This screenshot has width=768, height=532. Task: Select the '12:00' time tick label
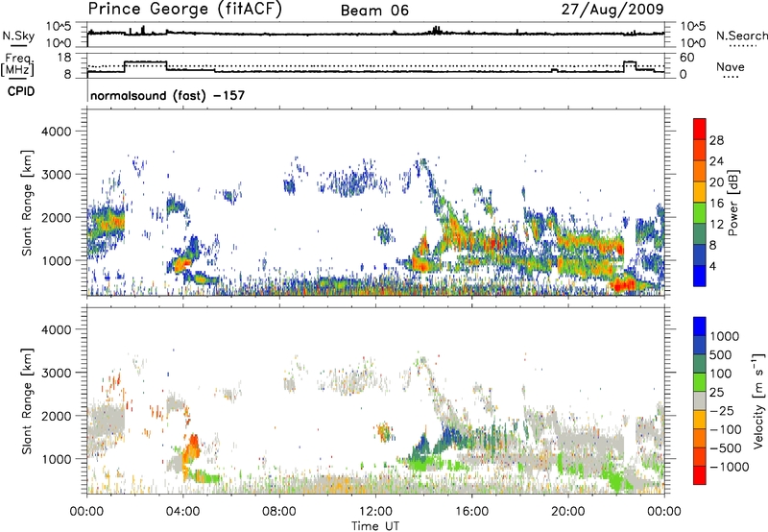(375, 512)
